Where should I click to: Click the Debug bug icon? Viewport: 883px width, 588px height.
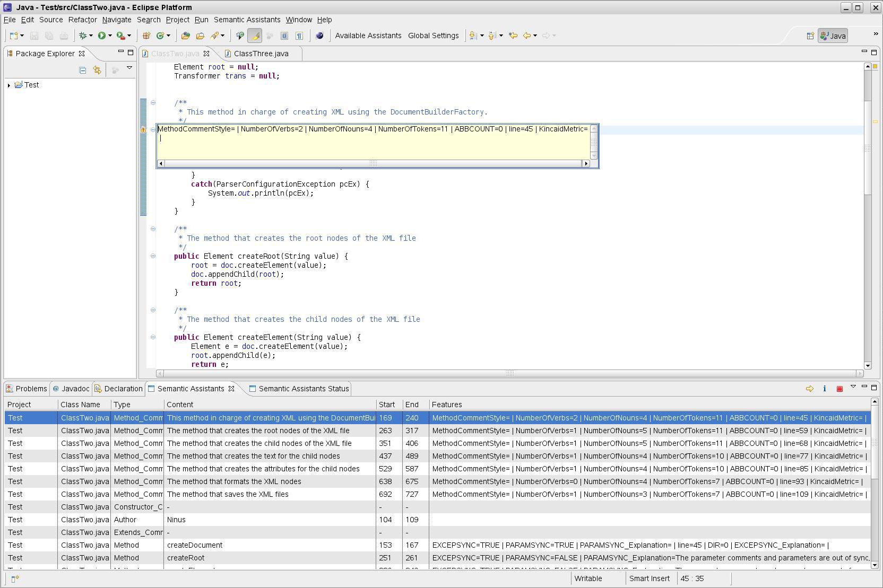click(x=83, y=36)
